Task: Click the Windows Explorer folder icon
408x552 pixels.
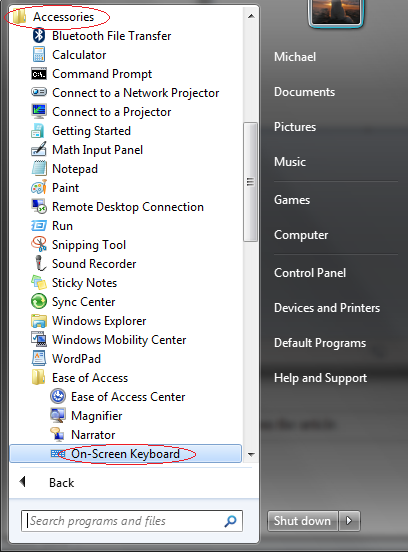Action: [x=39, y=321]
